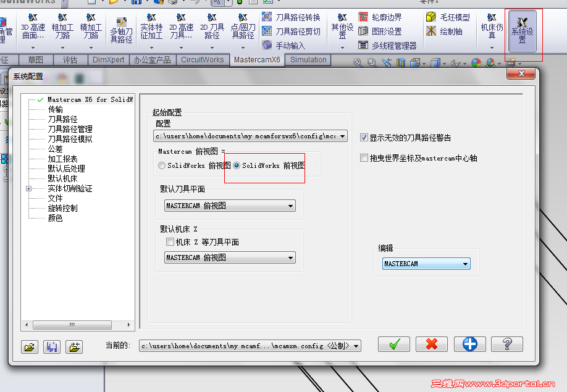Switch to the DimXpert tab

pyautogui.click(x=109, y=60)
